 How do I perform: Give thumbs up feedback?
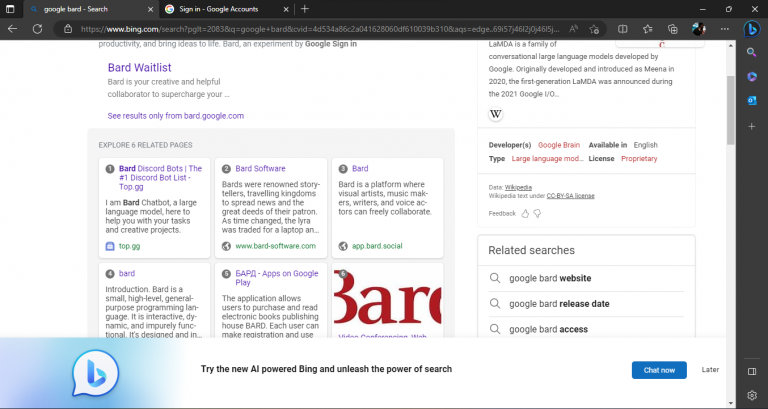click(x=525, y=214)
